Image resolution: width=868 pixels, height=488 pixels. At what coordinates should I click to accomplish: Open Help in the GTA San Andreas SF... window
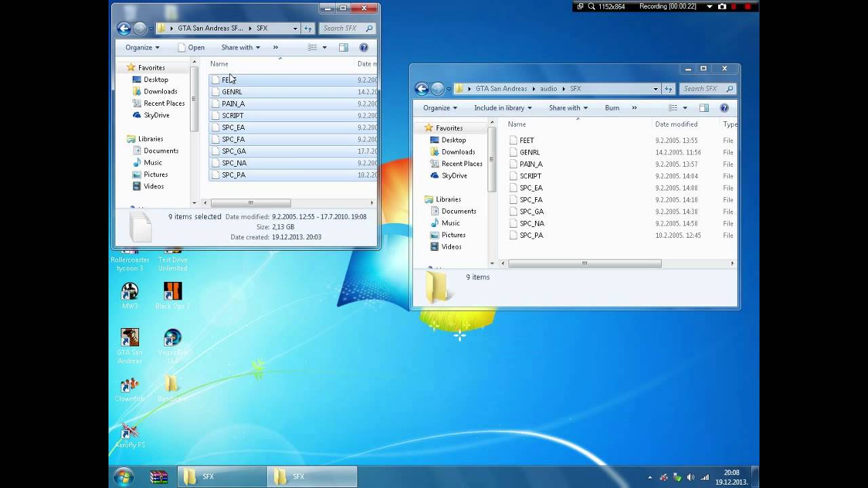coord(363,47)
